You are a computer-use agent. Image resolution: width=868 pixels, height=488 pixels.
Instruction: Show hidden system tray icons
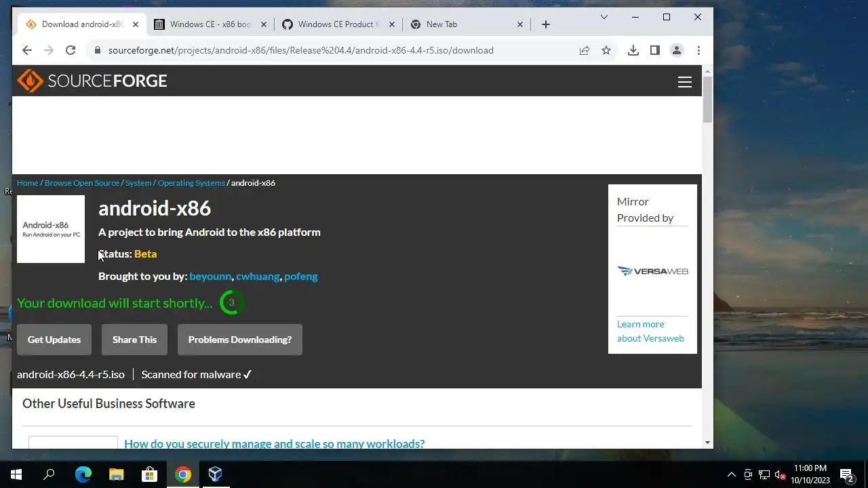click(731, 474)
